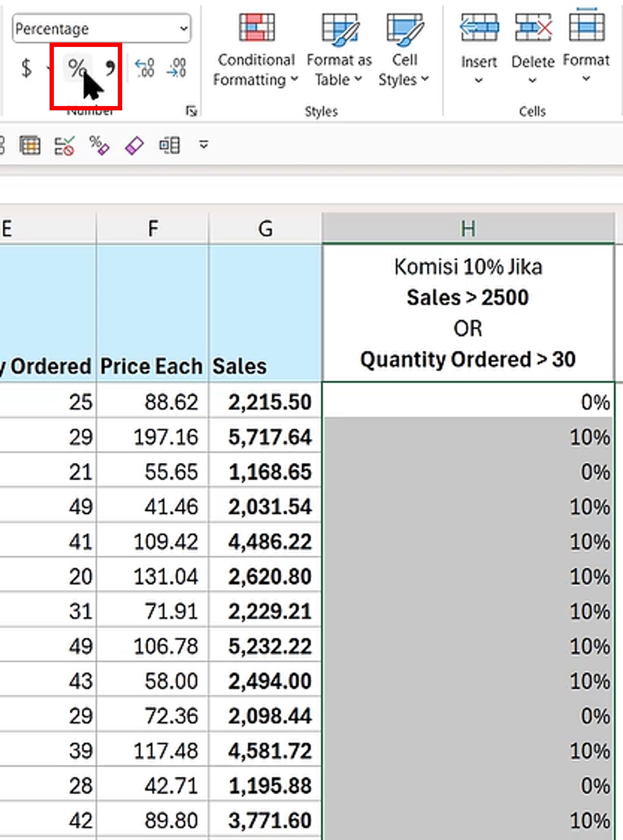Apply Percent Style number format

77,69
